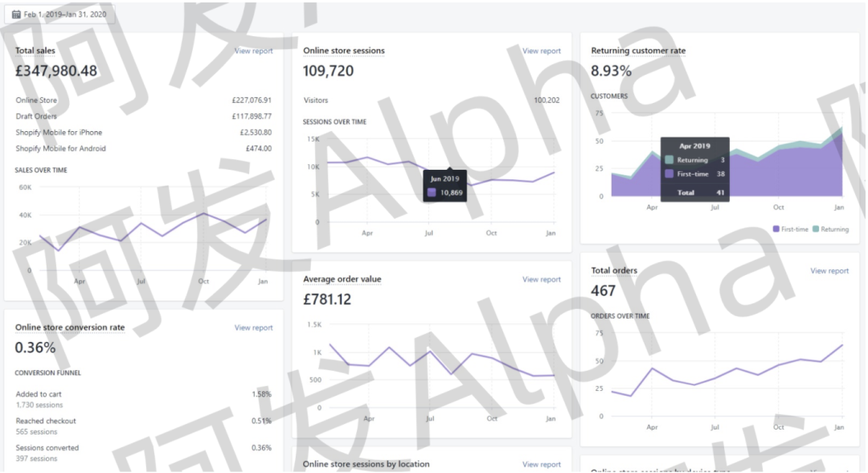Open View report for Total sales

pos(253,51)
